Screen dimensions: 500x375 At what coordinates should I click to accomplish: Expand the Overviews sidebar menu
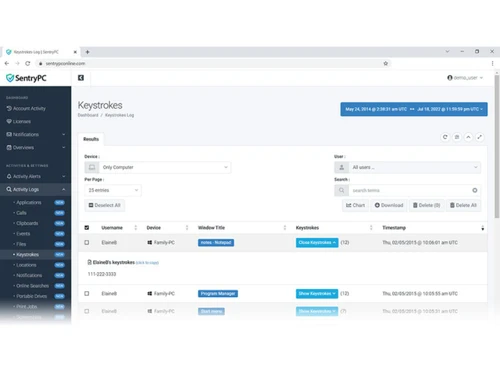coord(35,147)
